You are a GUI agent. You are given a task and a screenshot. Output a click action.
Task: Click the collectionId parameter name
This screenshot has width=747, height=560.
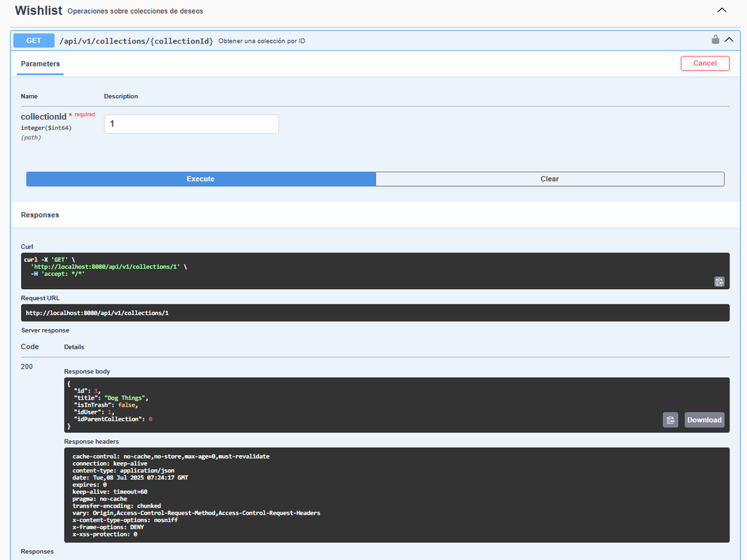click(43, 117)
